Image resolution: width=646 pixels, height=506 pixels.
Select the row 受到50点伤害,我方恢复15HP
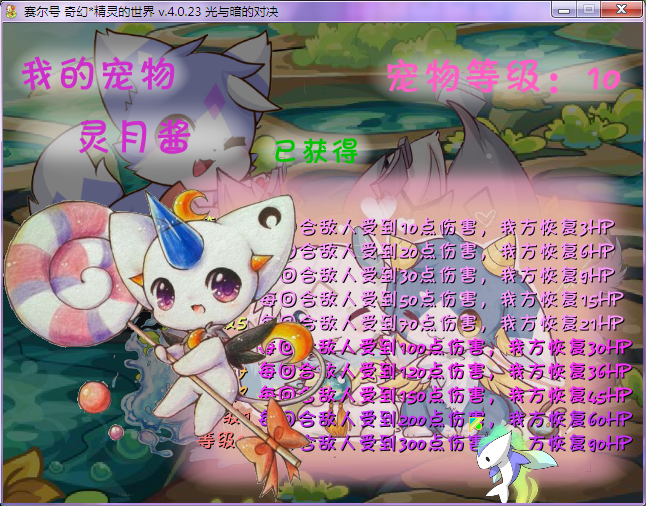point(442,299)
